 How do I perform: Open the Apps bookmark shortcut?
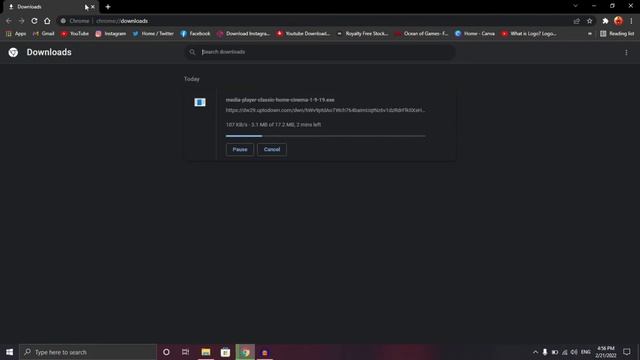[16, 34]
